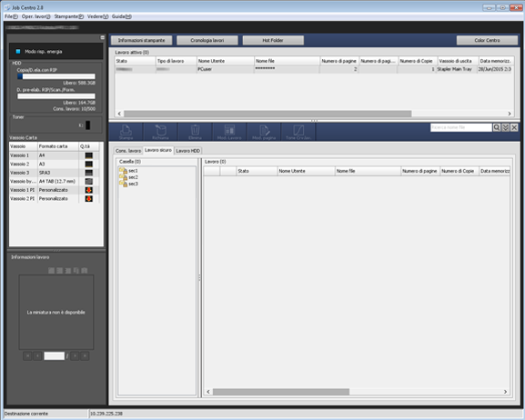Screen dimensions: 525x420
Task: Open Color Centro button
Action: [x=487, y=40]
